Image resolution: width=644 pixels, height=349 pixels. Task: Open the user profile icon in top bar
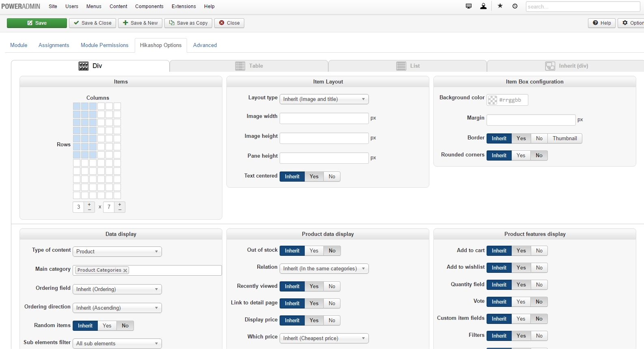[483, 6]
